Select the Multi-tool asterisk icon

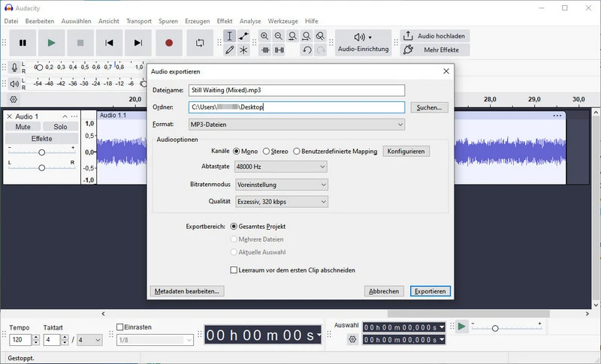(243, 50)
